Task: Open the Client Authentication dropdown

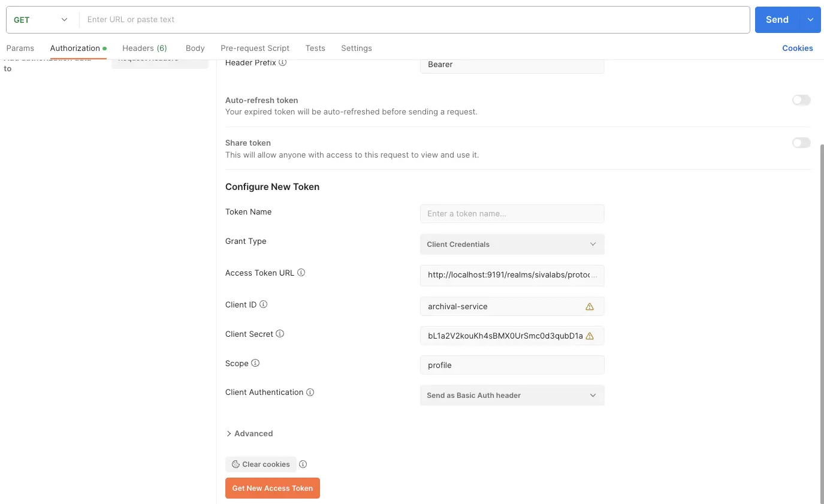Action: coord(512,396)
